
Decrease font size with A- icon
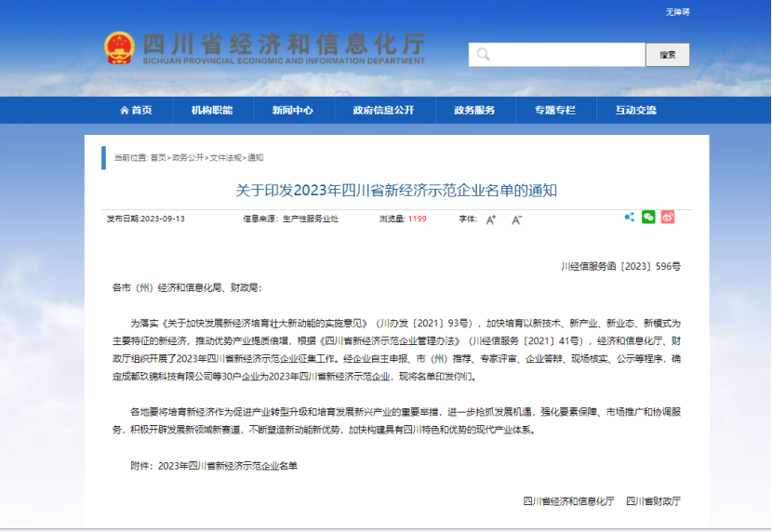tap(516, 219)
